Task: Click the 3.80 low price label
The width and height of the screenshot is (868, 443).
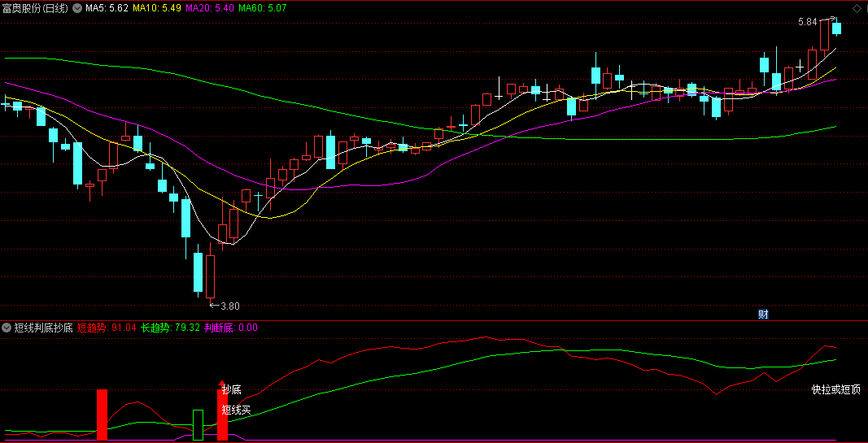Action: click(x=230, y=306)
